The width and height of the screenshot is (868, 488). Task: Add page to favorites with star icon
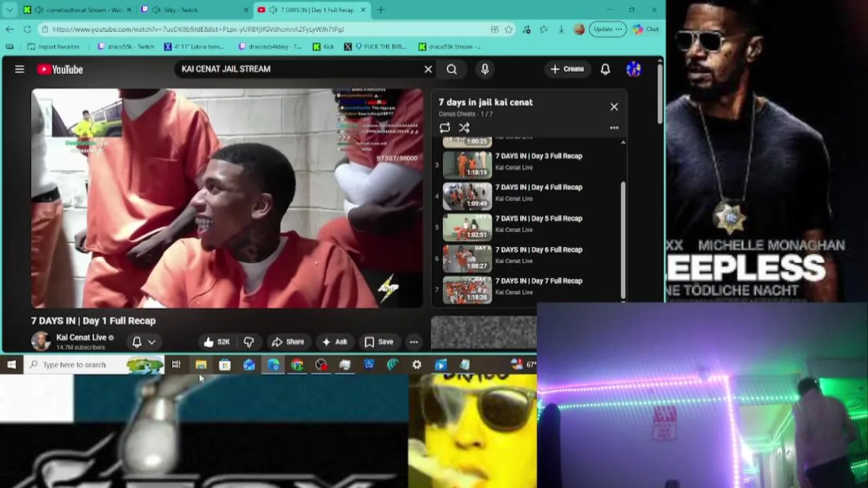pyautogui.click(x=509, y=29)
